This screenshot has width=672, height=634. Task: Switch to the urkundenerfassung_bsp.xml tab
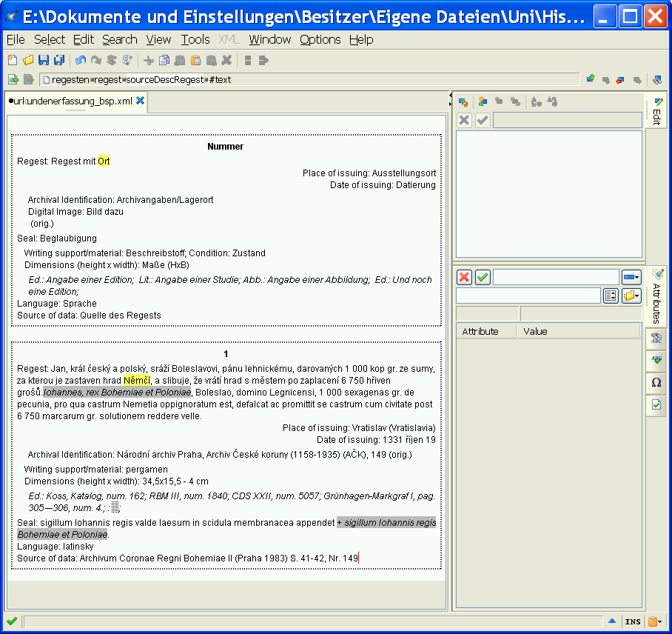[x=73, y=101]
